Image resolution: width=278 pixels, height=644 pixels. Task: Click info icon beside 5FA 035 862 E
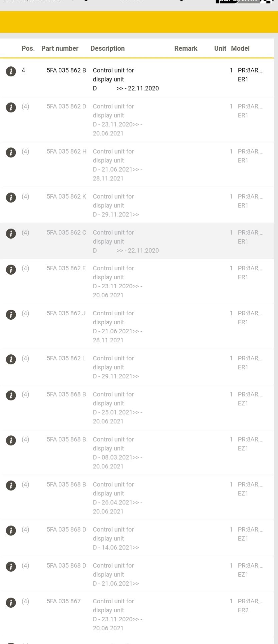(11, 269)
